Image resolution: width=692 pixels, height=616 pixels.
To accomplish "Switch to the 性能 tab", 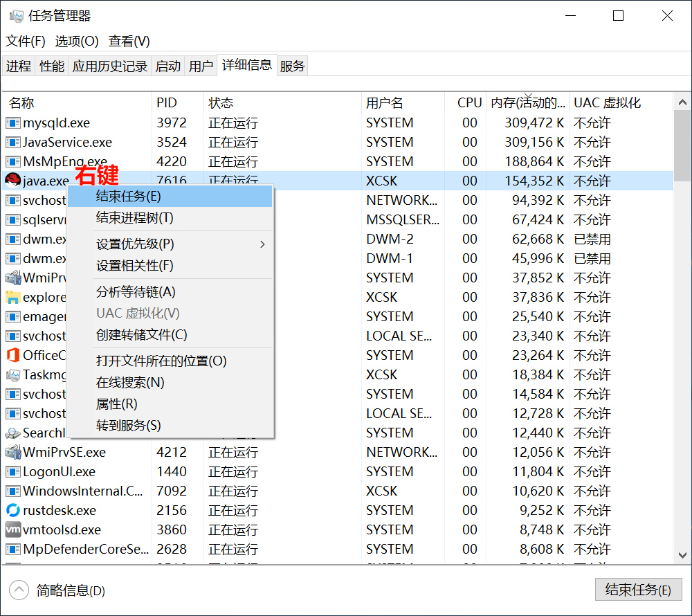I will click(x=52, y=66).
